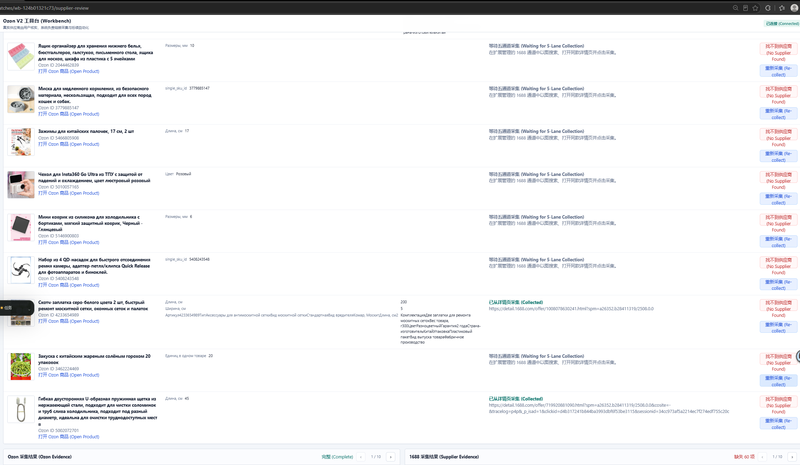Open Product link for U-shaped brush row
Viewport: 800px width, 465px height.
click(x=68, y=437)
